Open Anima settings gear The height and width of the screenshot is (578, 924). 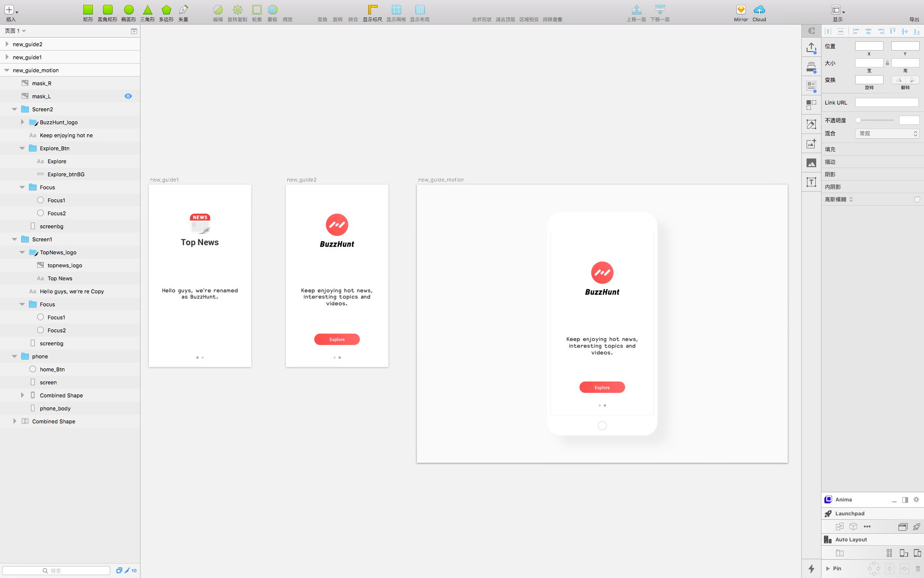(916, 499)
